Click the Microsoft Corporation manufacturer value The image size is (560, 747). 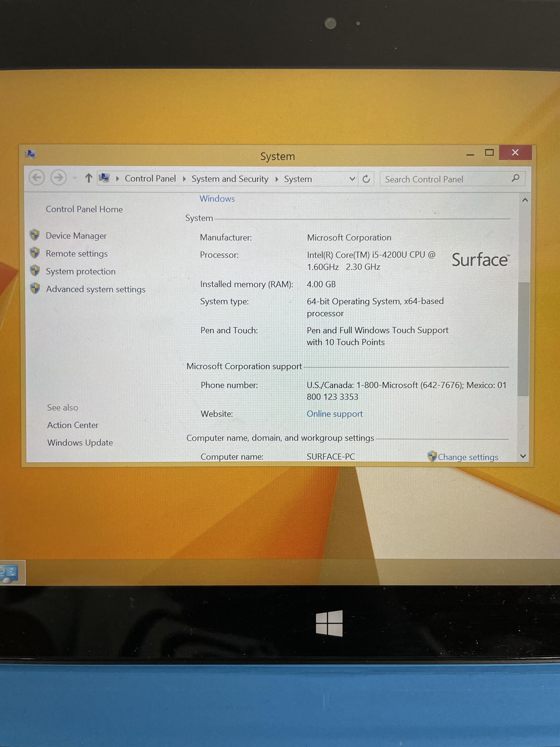349,238
